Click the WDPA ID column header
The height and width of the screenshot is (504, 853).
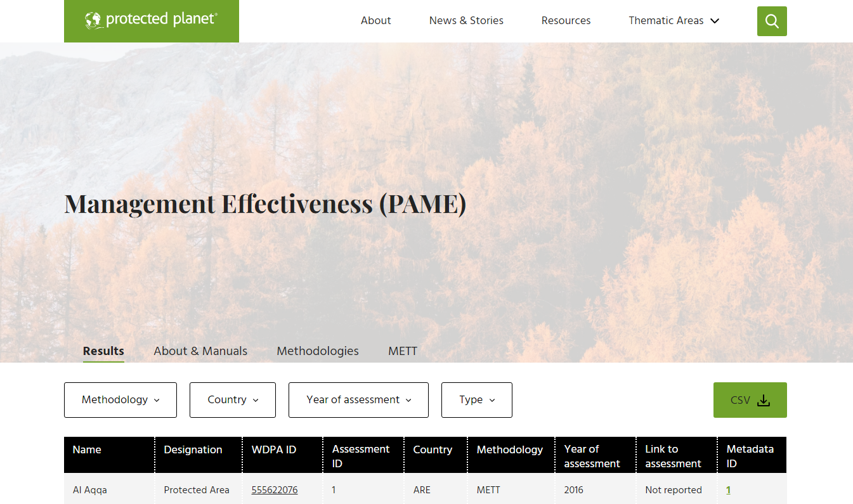click(x=274, y=449)
